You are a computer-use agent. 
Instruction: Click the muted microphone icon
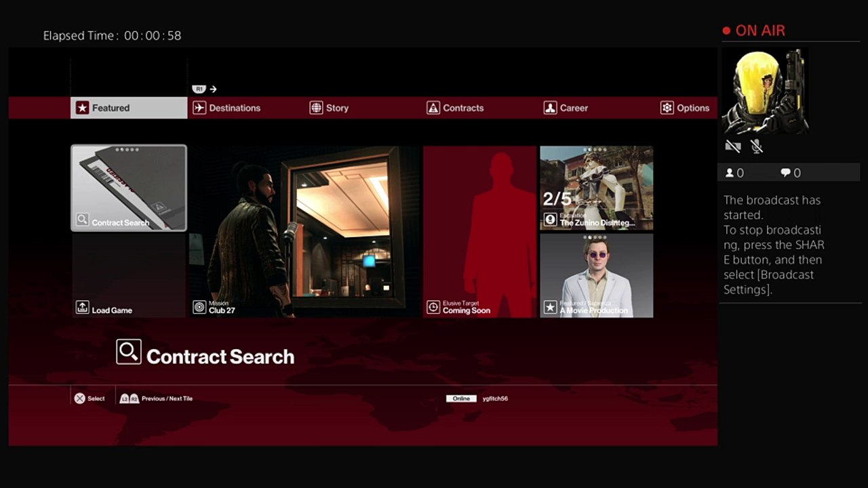pyautogui.click(x=757, y=146)
